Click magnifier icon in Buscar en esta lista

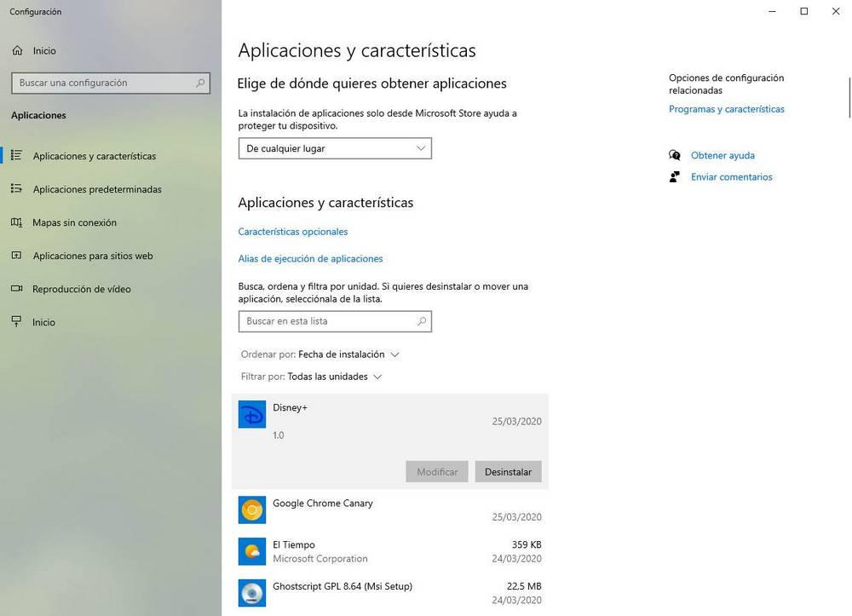[422, 321]
